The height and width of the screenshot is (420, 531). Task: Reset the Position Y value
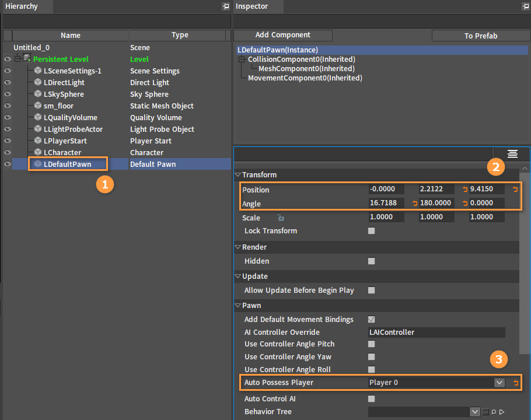pyautogui.click(x=465, y=189)
